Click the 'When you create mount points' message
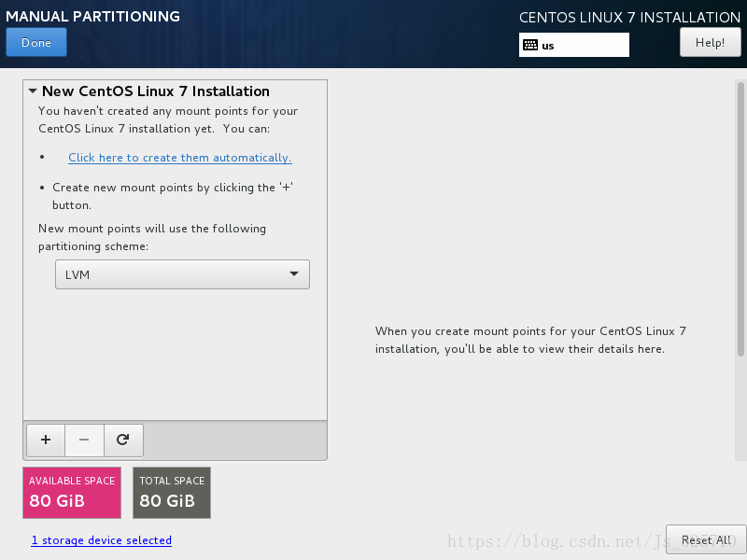Viewport: 747px width, 560px height. pos(530,340)
